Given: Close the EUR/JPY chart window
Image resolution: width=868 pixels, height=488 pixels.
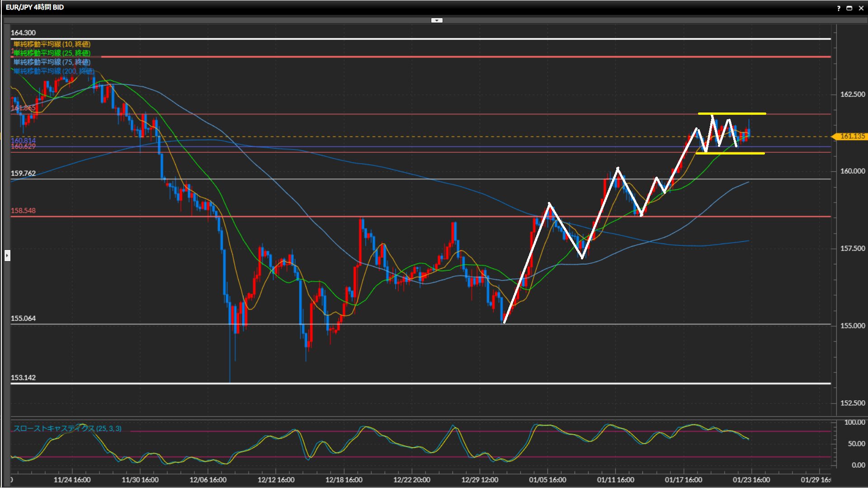Looking at the screenshot, I should pyautogui.click(x=861, y=8).
